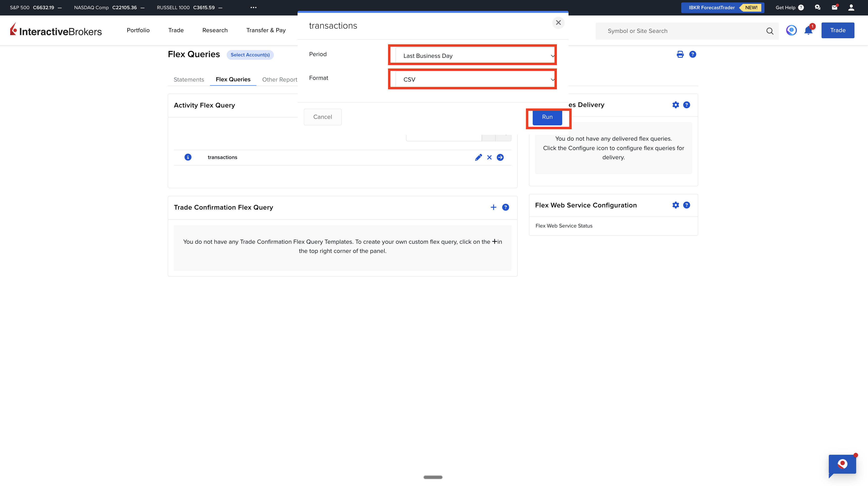Add a Trade Confirmation Flex Query
The height and width of the screenshot is (486, 868).
point(493,207)
